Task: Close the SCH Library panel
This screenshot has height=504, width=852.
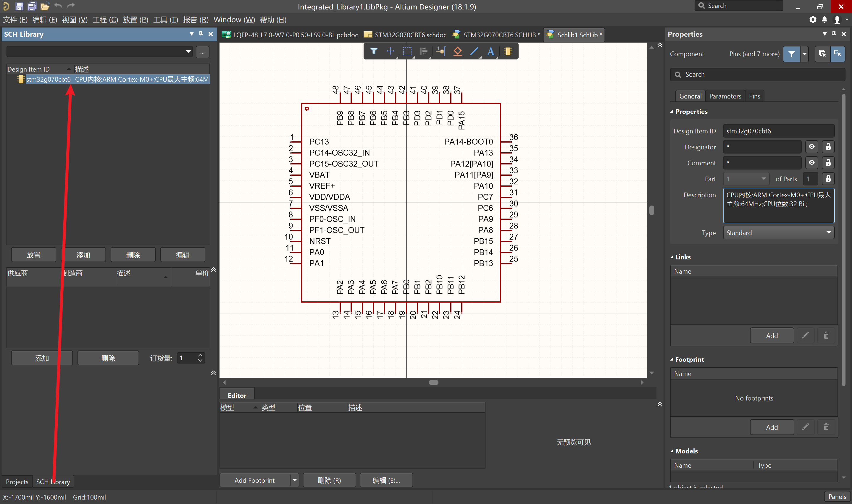Action: click(211, 34)
